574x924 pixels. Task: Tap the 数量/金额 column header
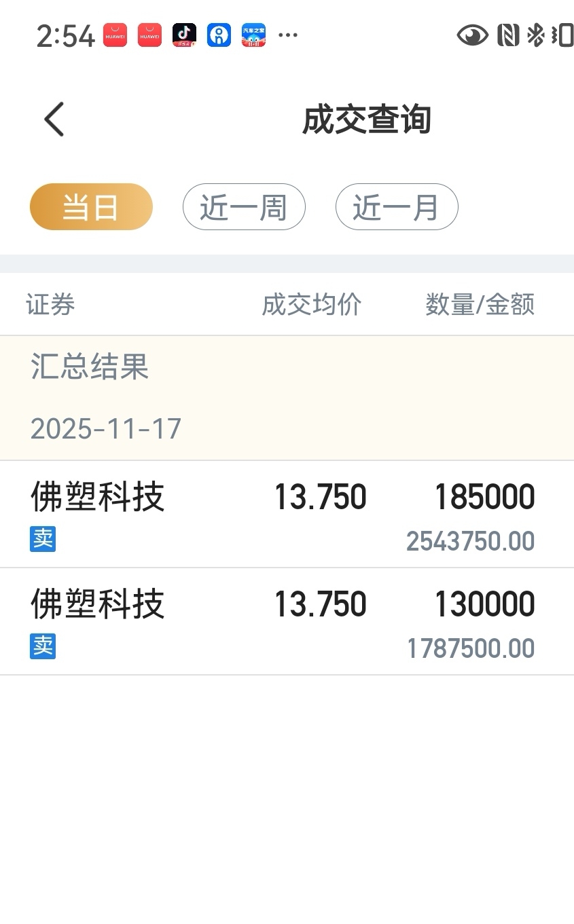click(480, 305)
